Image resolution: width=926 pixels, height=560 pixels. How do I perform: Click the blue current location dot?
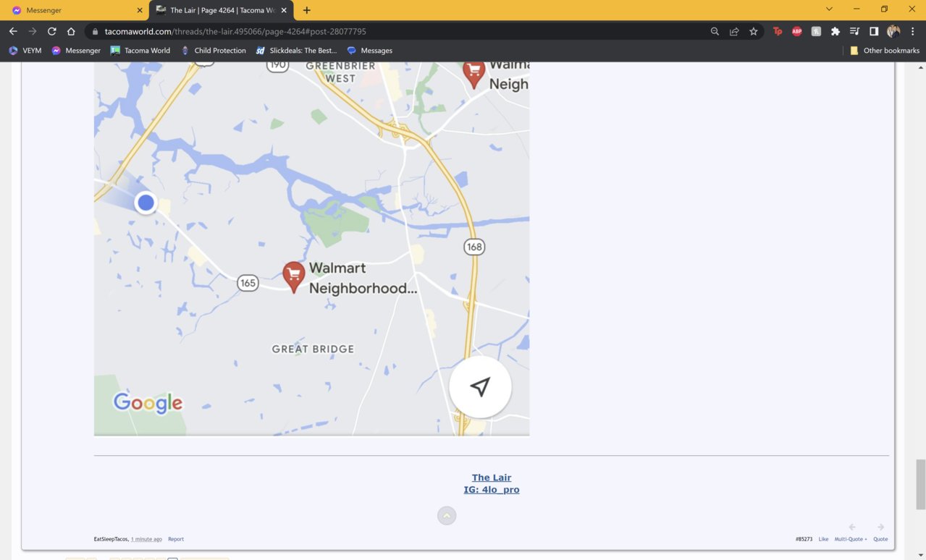click(146, 203)
